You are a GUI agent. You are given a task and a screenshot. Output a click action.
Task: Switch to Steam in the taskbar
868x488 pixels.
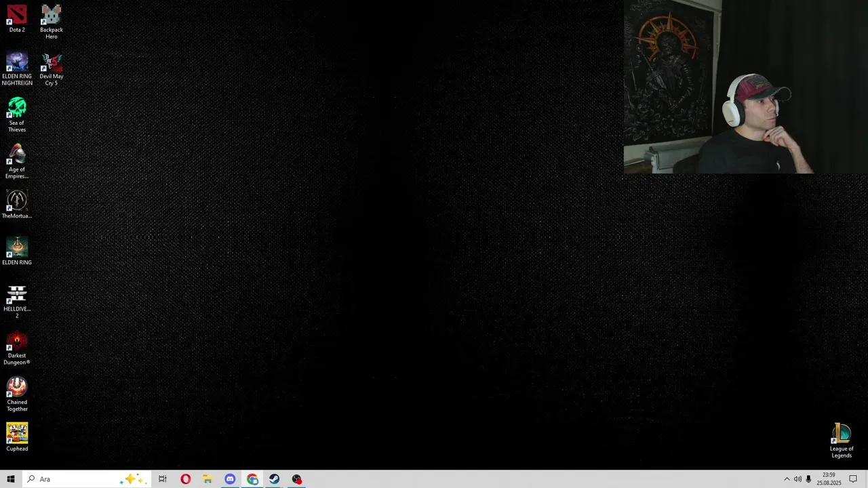pyautogui.click(x=274, y=479)
